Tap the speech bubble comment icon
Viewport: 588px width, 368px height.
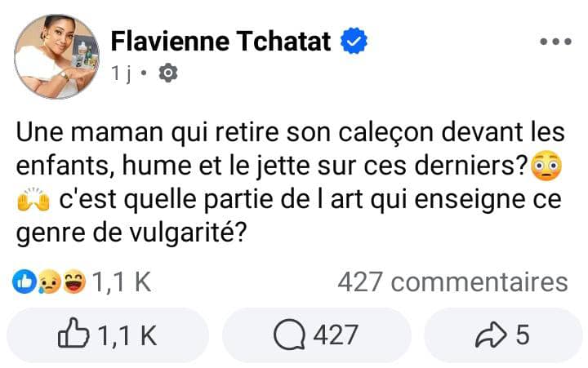(x=287, y=335)
